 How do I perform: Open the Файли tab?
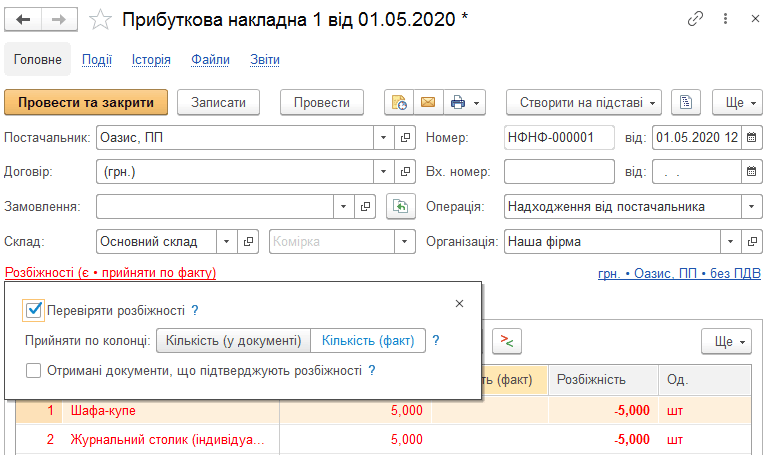pos(210,60)
